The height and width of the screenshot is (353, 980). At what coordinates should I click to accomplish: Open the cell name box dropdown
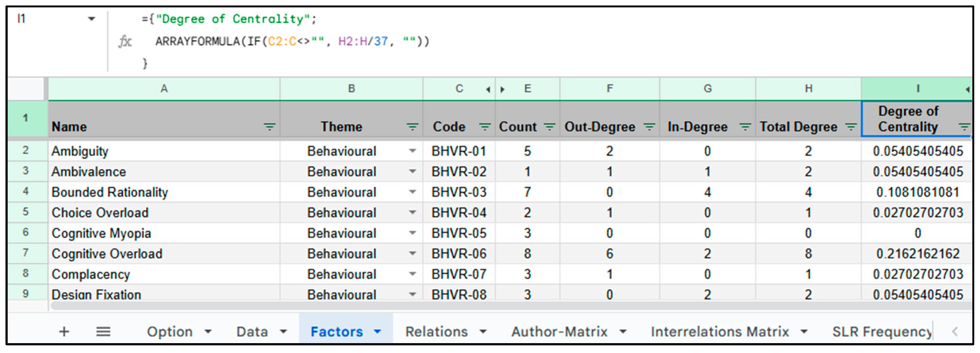91,19
